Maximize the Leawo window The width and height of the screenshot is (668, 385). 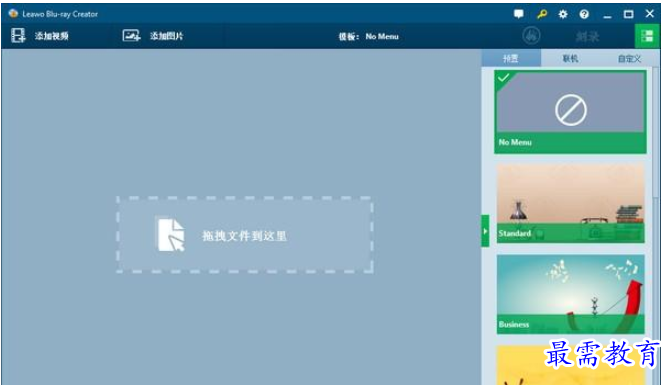628,14
